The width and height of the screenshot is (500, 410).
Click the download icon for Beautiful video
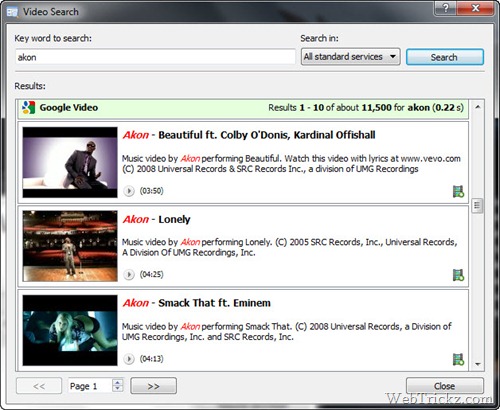458,192
